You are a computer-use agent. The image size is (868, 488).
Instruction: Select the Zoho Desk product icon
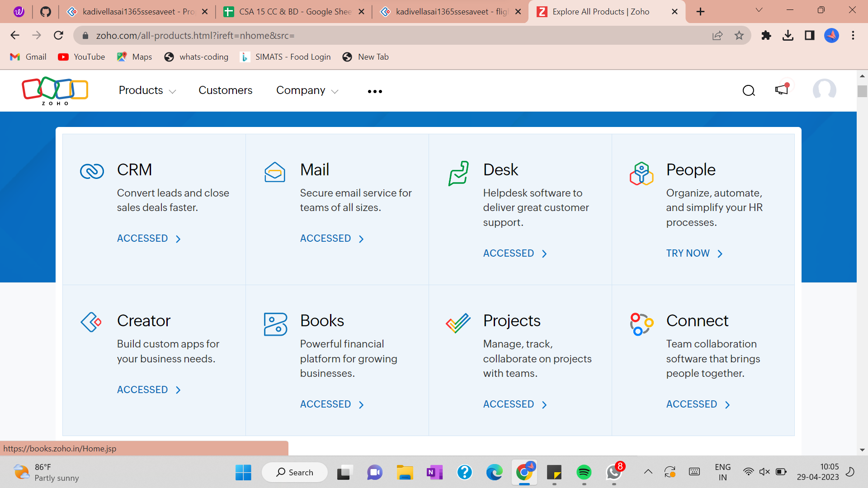coord(458,173)
